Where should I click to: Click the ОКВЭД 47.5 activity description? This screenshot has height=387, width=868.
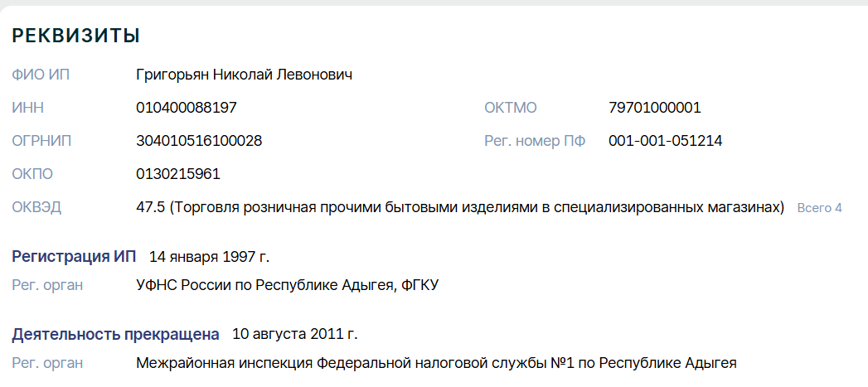[460, 207]
